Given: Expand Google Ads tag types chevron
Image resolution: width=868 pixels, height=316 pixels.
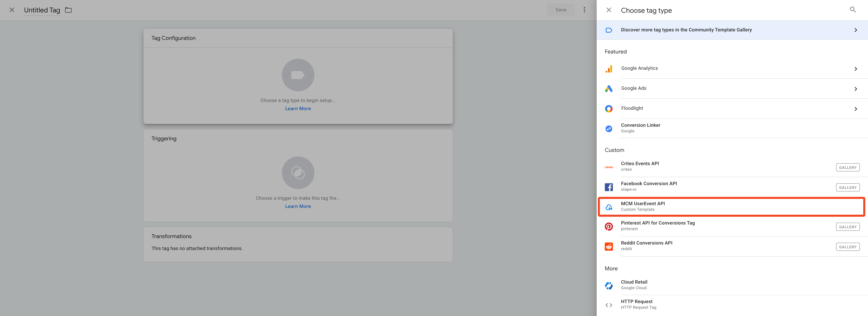Looking at the screenshot, I should [x=855, y=89].
